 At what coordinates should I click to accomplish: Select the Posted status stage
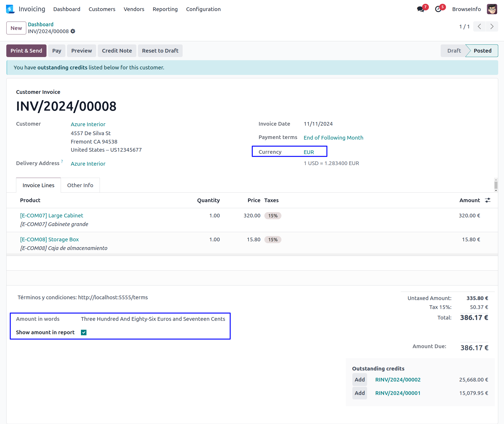(x=482, y=51)
